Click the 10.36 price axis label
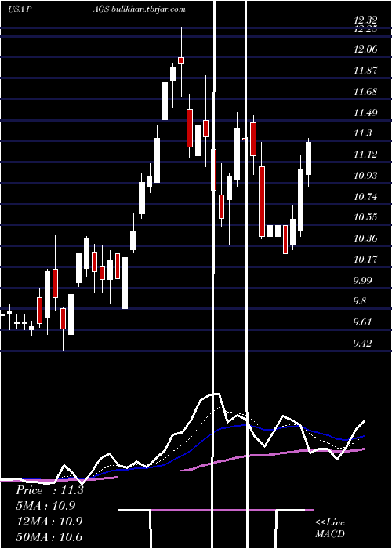Image resolution: width=392 pixels, height=549 pixels. pos(365,238)
